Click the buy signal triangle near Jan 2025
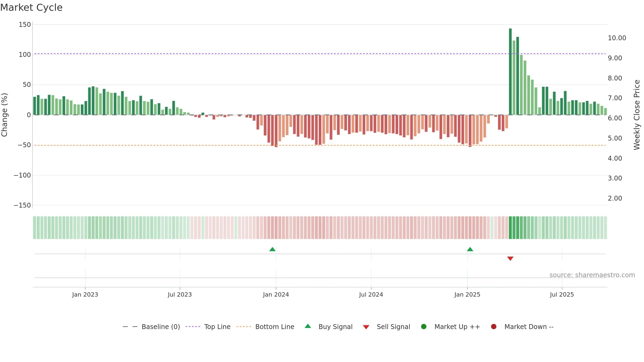644x362 pixels. [x=470, y=249]
